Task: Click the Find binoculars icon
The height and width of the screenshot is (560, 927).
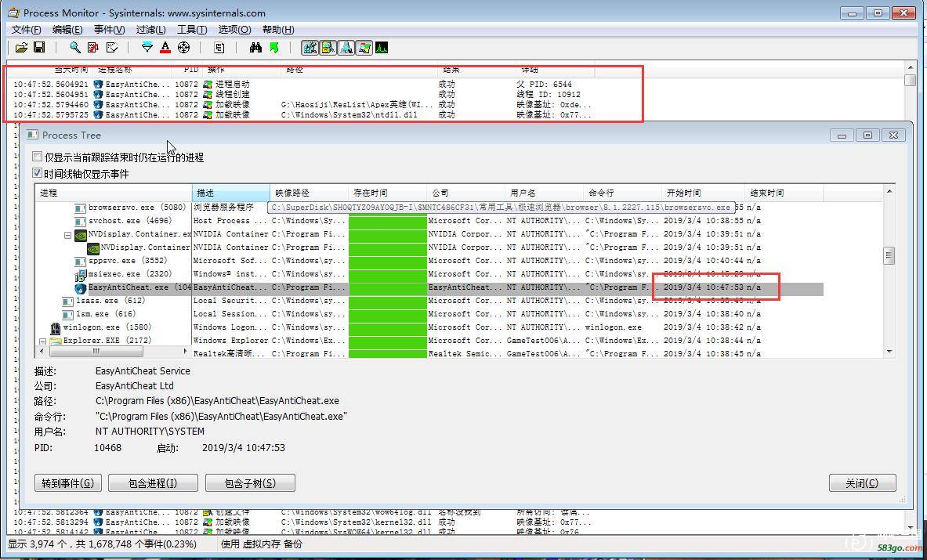Action: pyautogui.click(x=255, y=48)
